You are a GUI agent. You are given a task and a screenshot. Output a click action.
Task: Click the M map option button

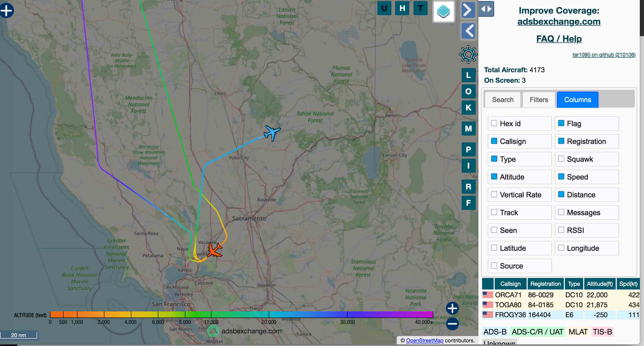[468, 129]
